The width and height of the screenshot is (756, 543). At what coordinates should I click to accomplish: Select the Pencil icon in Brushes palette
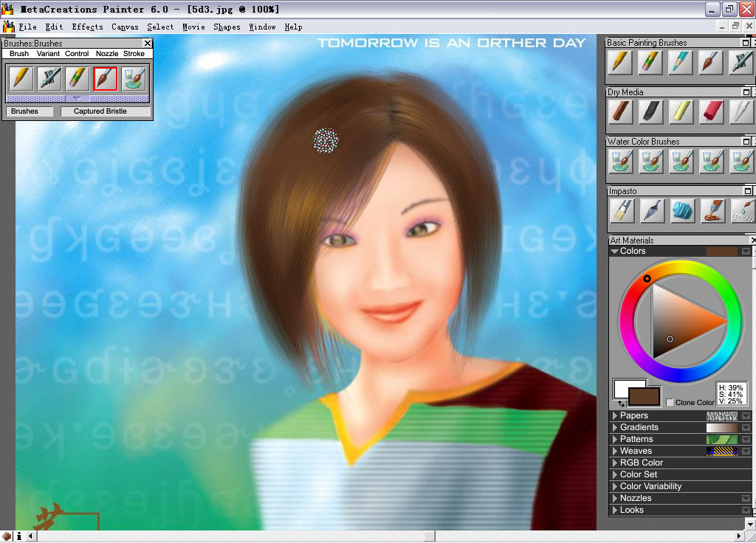pyautogui.click(x=21, y=79)
